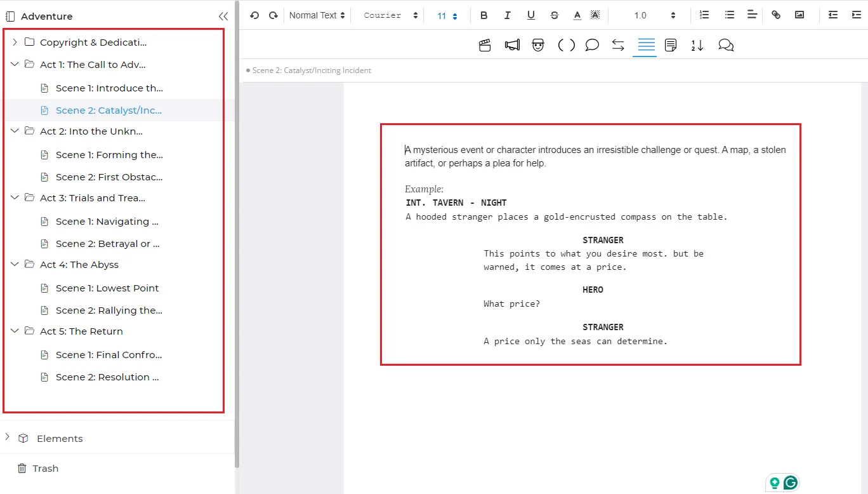Apply numbered list formatting
This screenshot has height=494, width=868.
pos(704,15)
